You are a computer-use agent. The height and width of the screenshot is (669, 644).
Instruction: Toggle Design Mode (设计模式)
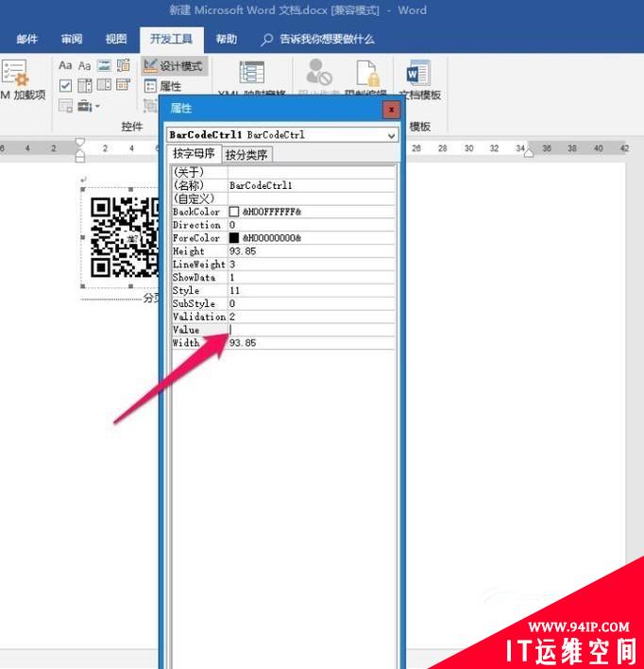click(x=174, y=66)
